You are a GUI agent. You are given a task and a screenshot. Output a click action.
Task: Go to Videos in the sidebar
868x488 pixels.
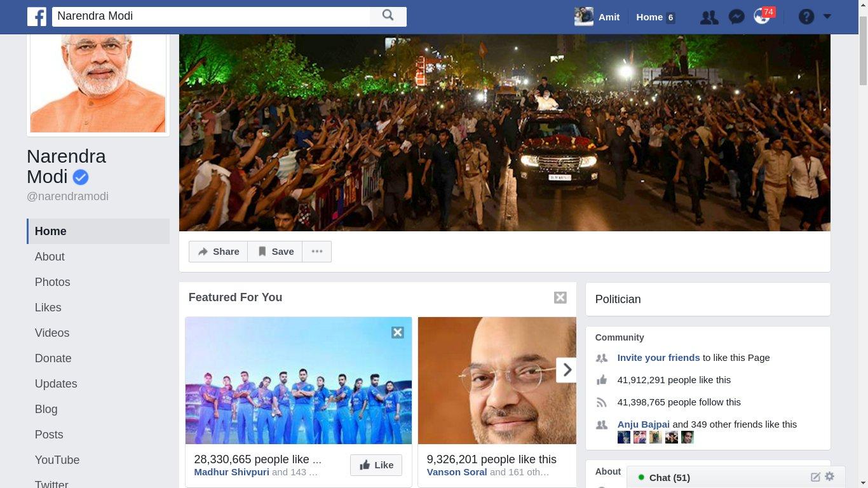click(x=52, y=333)
